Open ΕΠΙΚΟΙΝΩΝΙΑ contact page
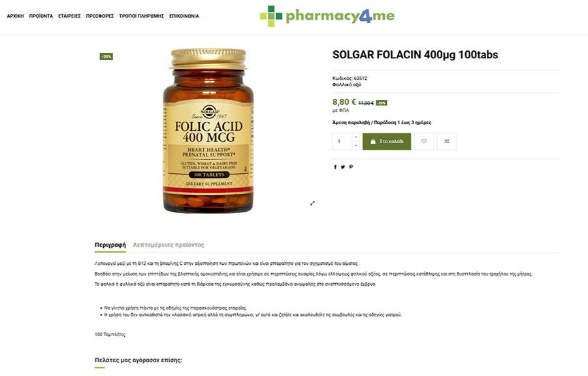This screenshot has width=588, height=376. click(184, 16)
